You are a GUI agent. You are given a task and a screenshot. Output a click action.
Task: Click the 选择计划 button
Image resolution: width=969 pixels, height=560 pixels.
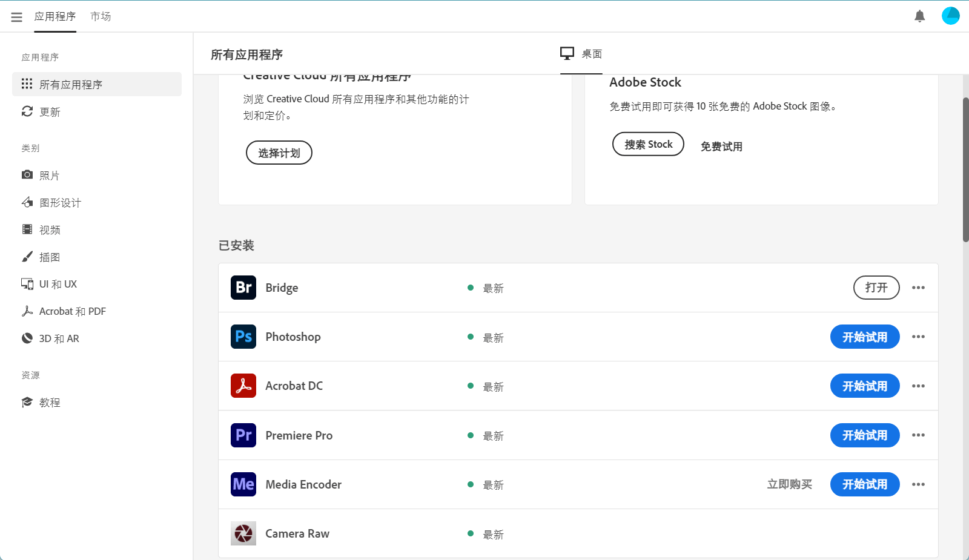click(x=279, y=153)
